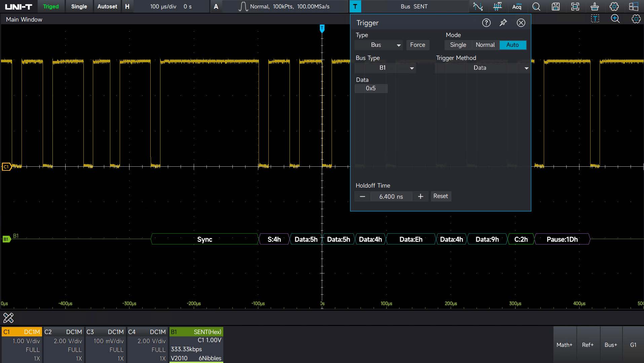Open the B1 SENT bus tab

pyautogui.click(x=196, y=332)
